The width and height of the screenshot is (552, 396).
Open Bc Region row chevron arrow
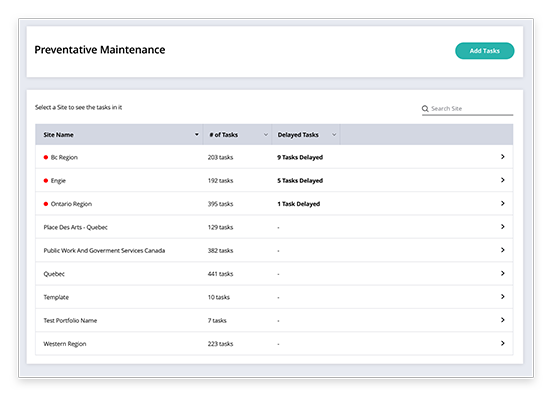pos(503,157)
